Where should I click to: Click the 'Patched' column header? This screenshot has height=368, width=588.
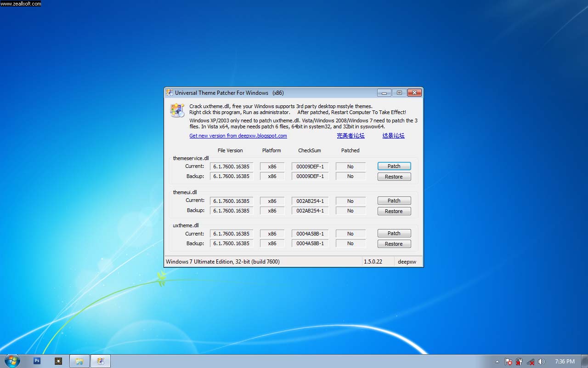pos(351,150)
